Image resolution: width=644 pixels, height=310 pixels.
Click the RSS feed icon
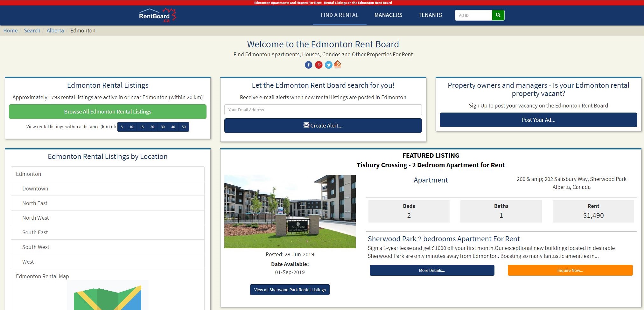(338, 64)
